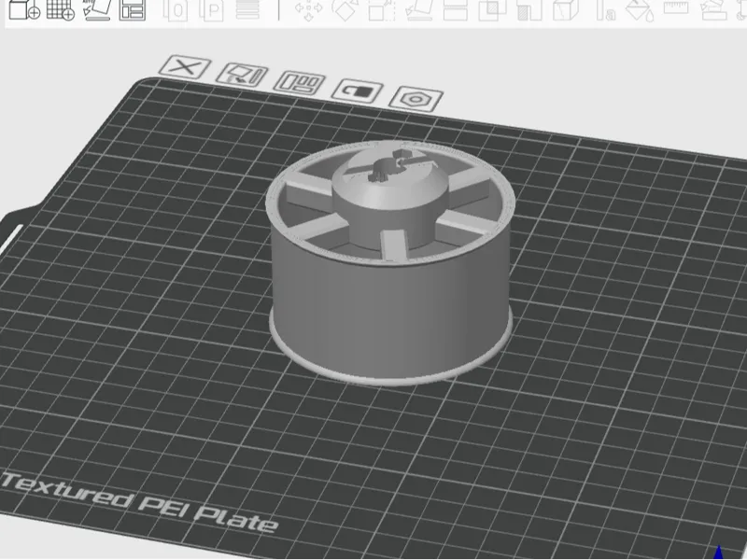
Task: Open the Mesh boolean tool
Action: pos(492,9)
